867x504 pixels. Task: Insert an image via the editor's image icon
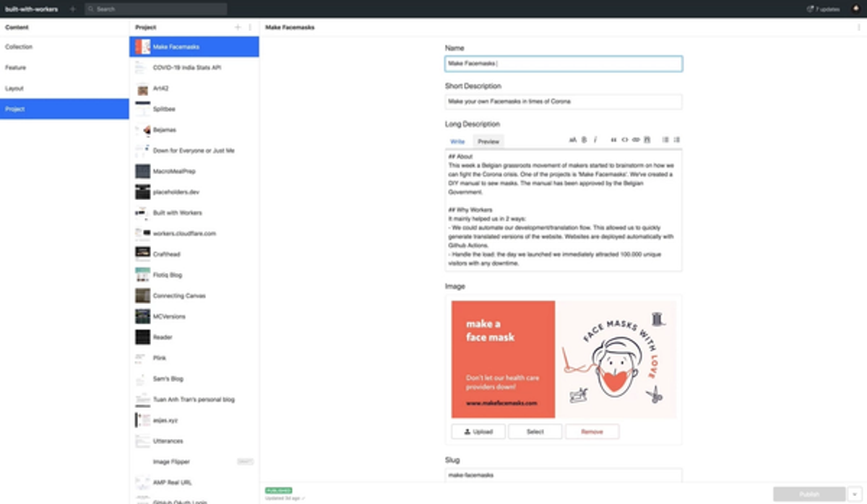tap(647, 140)
